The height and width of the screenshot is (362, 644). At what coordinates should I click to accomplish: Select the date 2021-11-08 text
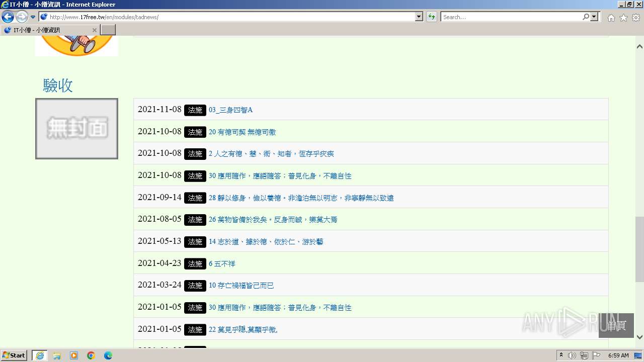coord(159,110)
